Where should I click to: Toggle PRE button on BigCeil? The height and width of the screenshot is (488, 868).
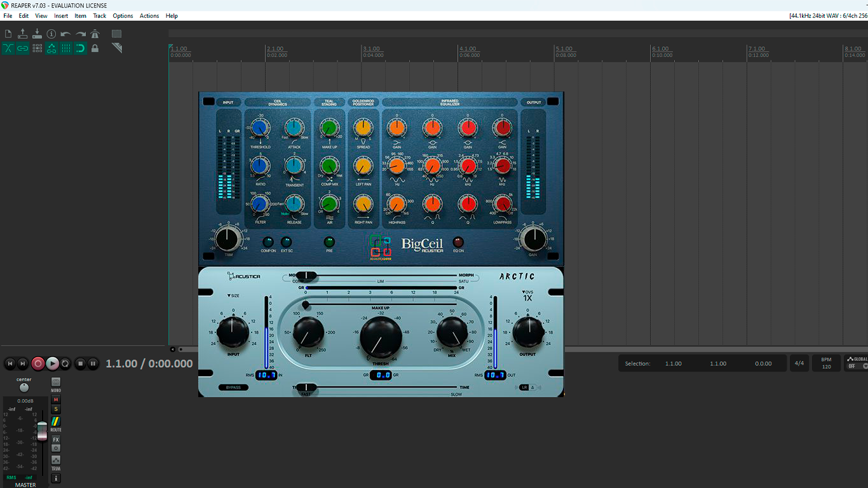coord(329,242)
